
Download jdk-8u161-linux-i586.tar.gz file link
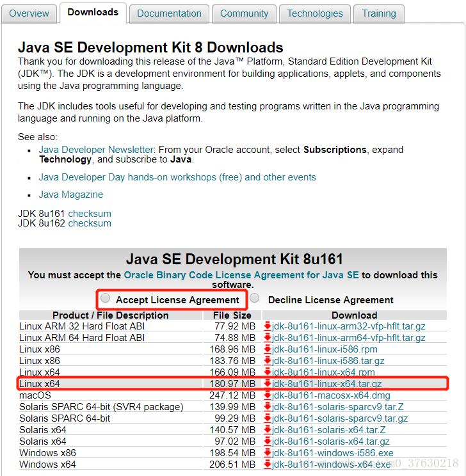tap(328, 361)
